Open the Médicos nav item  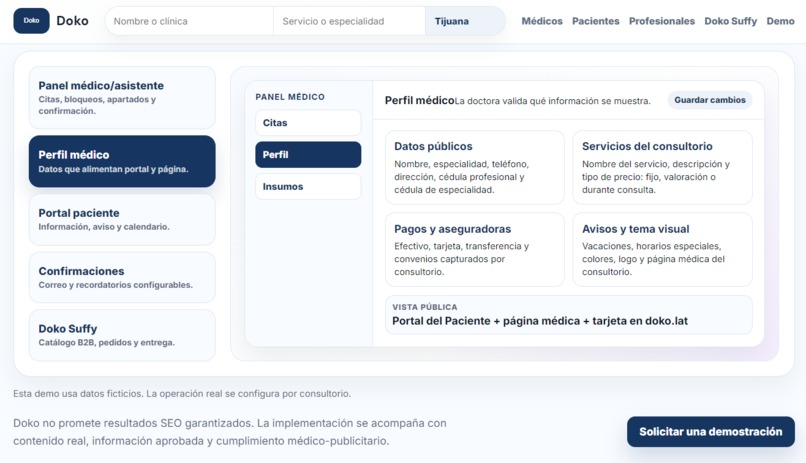[542, 21]
